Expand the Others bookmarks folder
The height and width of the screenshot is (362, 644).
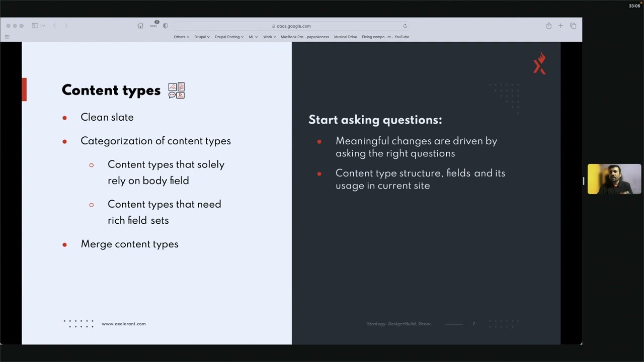[181, 37]
